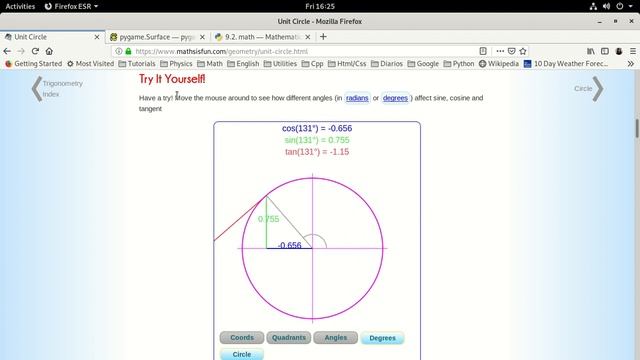The height and width of the screenshot is (360, 640).
Task: Expand Html/Css bookmark folder
Action: [x=347, y=64]
